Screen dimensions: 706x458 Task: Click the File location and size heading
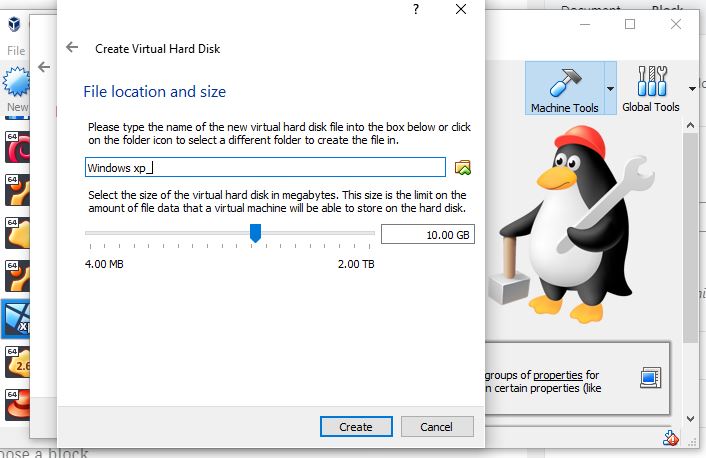[x=154, y=92]
